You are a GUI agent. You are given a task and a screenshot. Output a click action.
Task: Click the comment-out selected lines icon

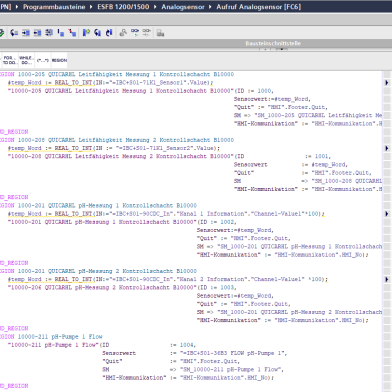click(61, 33)
